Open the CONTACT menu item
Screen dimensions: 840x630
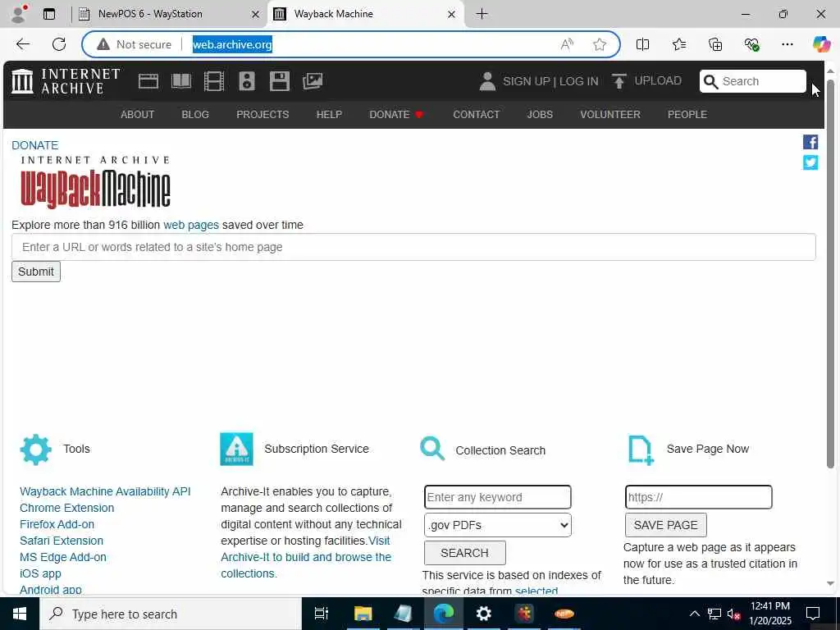[x=477, y=115]
